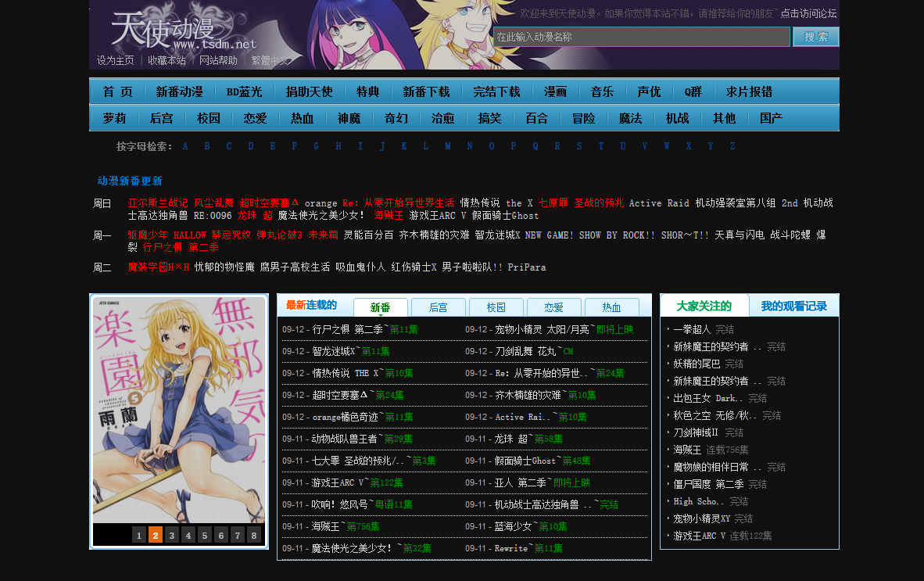Open 宠物小精灵XY in popular list

coord(702,518)
